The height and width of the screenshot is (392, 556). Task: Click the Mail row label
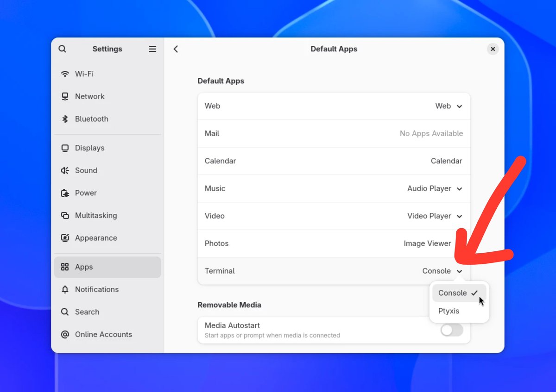(212, 133)
